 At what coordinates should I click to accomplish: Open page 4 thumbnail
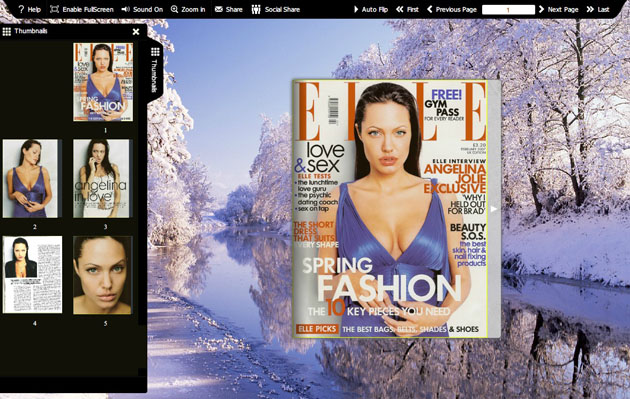(x=33, y=274)
